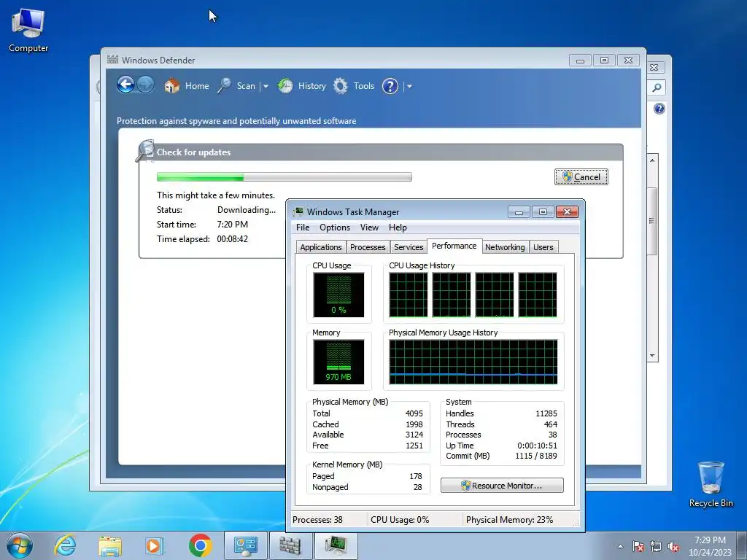Click the background window scrollbar down arrow

[652, 356]
